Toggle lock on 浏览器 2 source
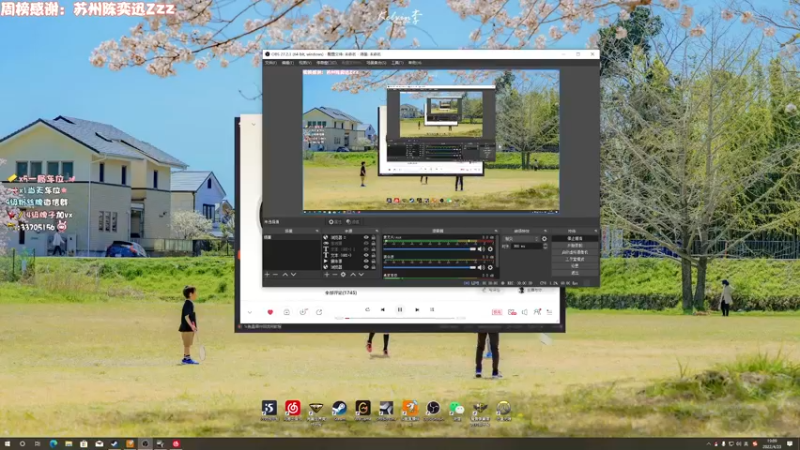The height and width of the screenshot is (450, 800). pyautogui.click(x=373, y=237)
